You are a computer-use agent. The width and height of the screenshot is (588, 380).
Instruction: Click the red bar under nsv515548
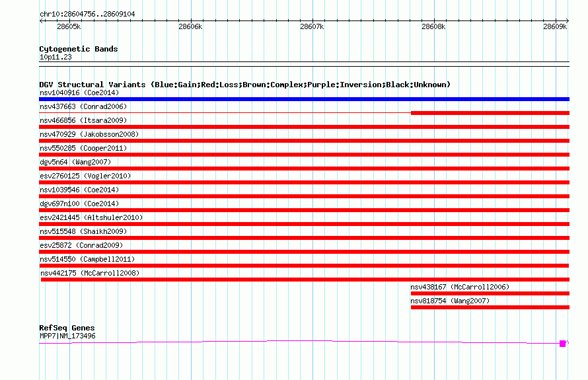click(304, 238)
